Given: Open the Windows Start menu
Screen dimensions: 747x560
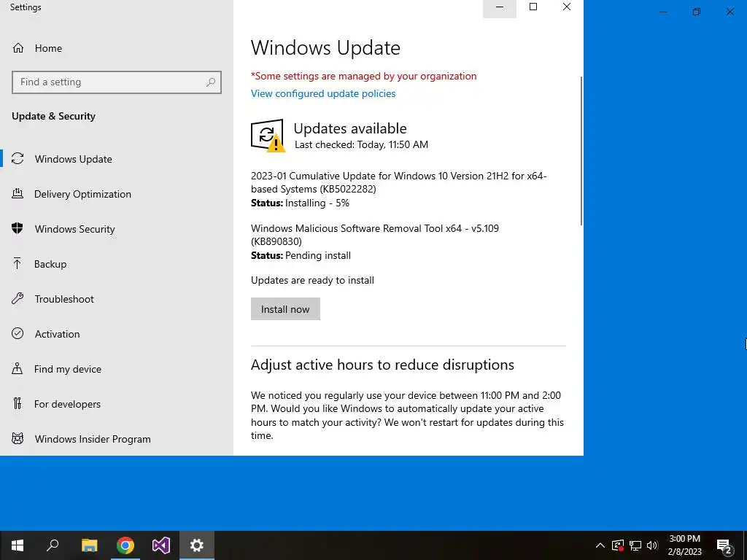Looking at the screenshot, I should tap(18, 545).
